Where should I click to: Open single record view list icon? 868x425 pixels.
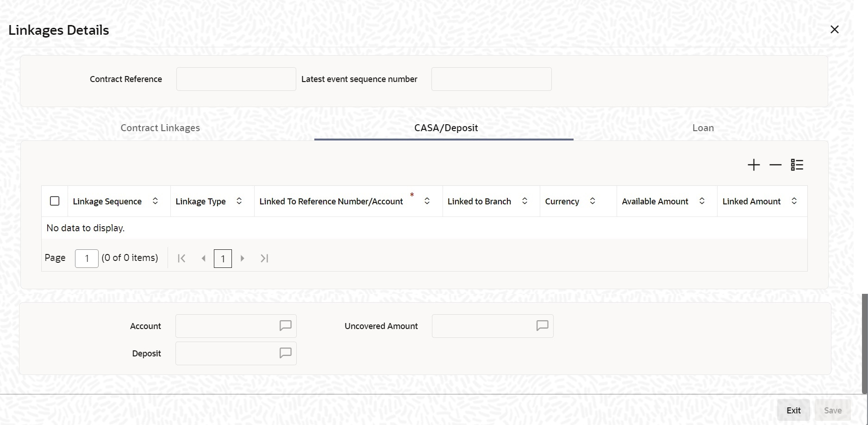[x=797, y=165]
